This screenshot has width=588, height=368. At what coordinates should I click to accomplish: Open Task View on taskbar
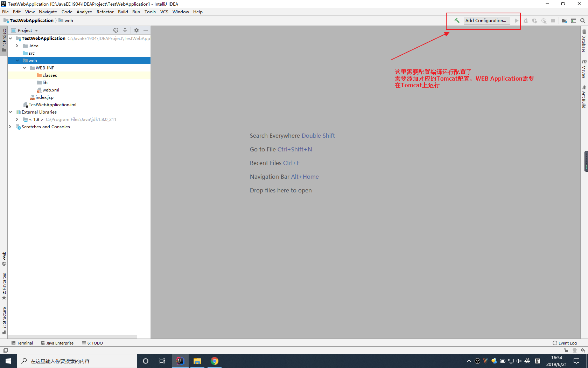tap(162, 361)
